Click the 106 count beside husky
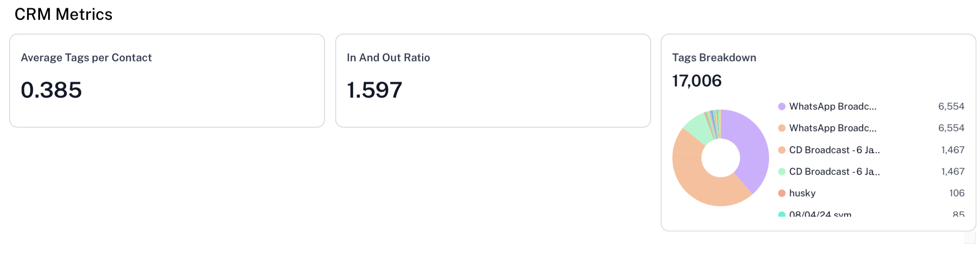The width and height of the screenshot is (980, 255). tap(956, 193)
